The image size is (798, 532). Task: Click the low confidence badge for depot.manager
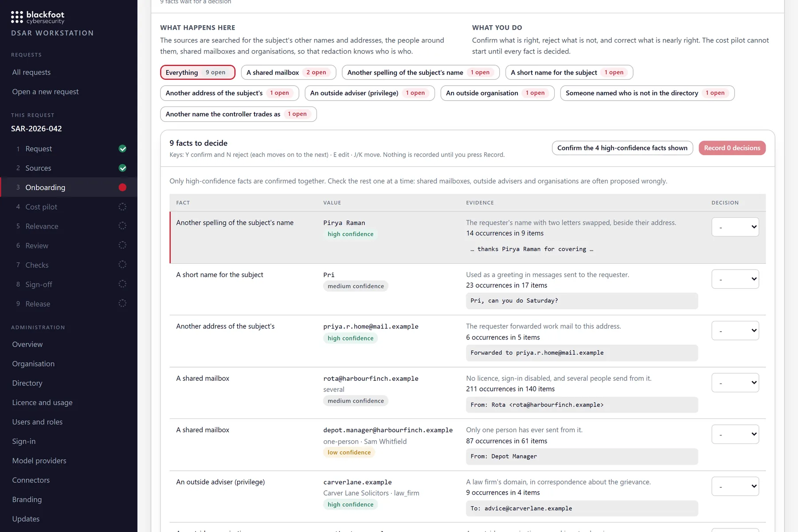(349, 453)
